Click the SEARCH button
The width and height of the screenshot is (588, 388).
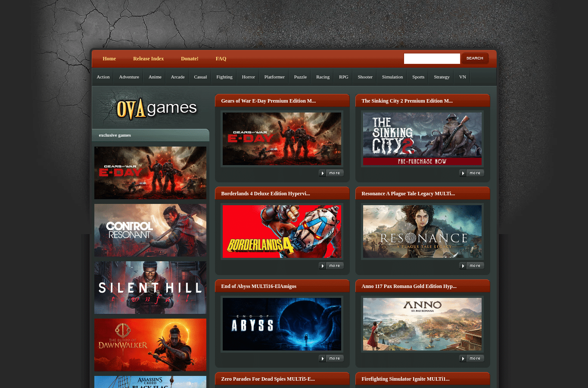click(475, 58)
